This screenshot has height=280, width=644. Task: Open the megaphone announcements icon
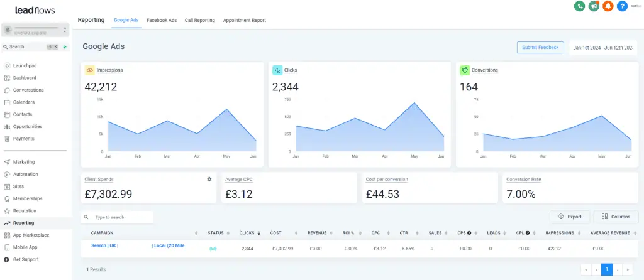click(x=594, y=6)
